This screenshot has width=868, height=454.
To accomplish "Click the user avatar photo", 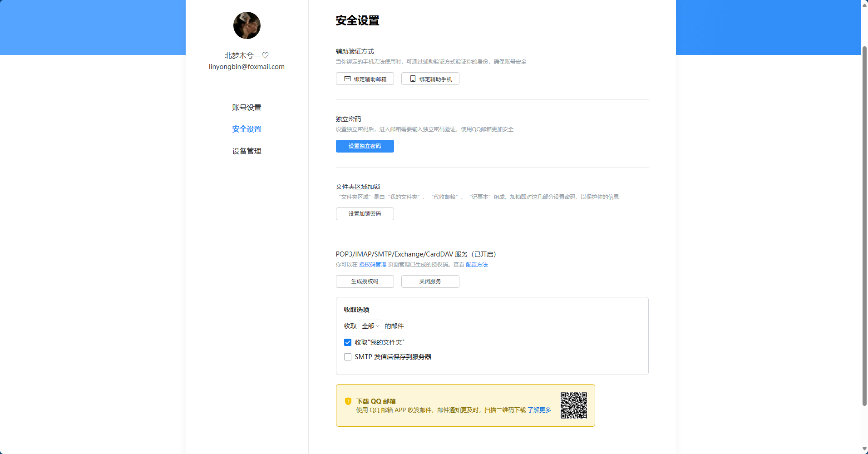I will click(247, 25).
